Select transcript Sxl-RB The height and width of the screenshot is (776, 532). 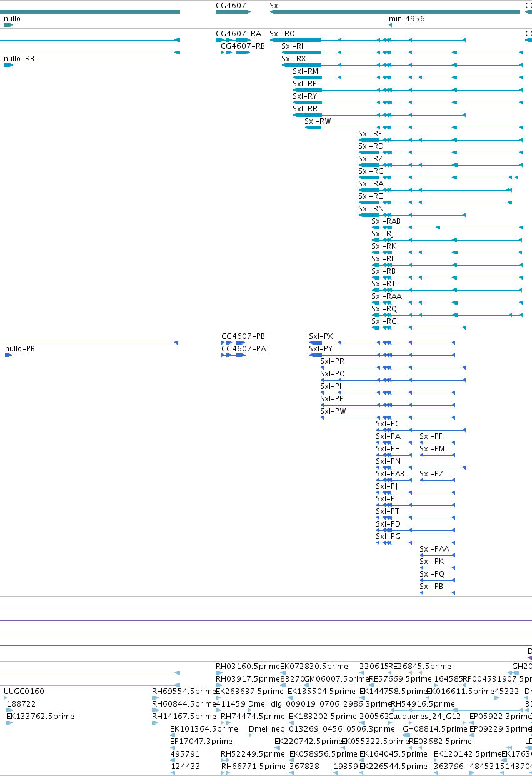pos(383,271)
